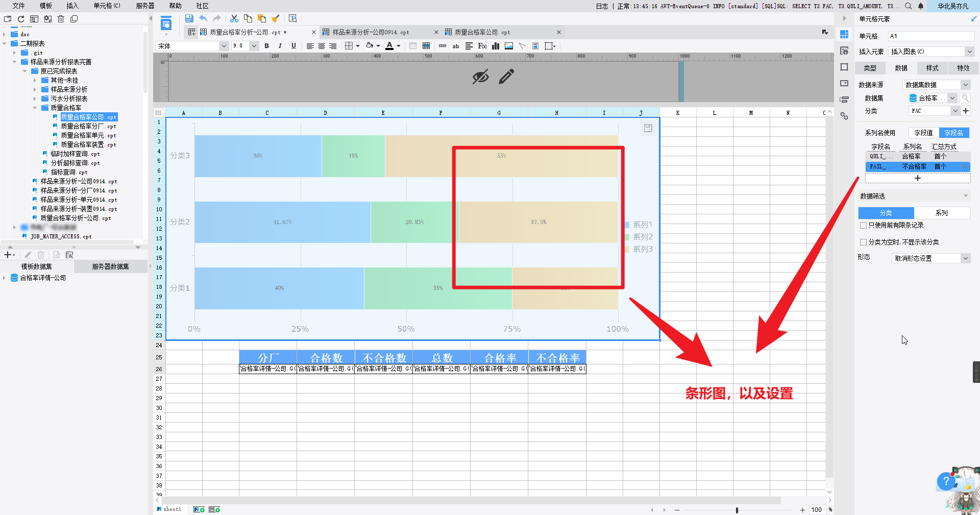This screenshot has width=980, height=515.
Task: Enable '分类为空时,不显示该分类' checkbox
Action: pos(864,242)
